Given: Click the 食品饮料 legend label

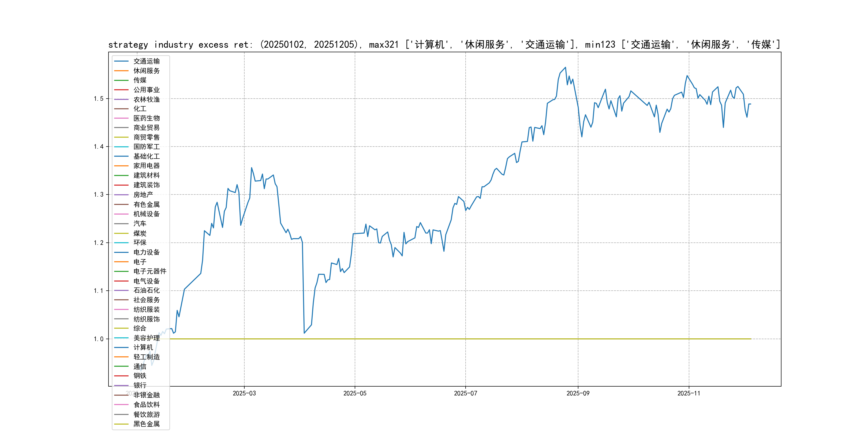Looking at the screenshot, I should point(146,405).
